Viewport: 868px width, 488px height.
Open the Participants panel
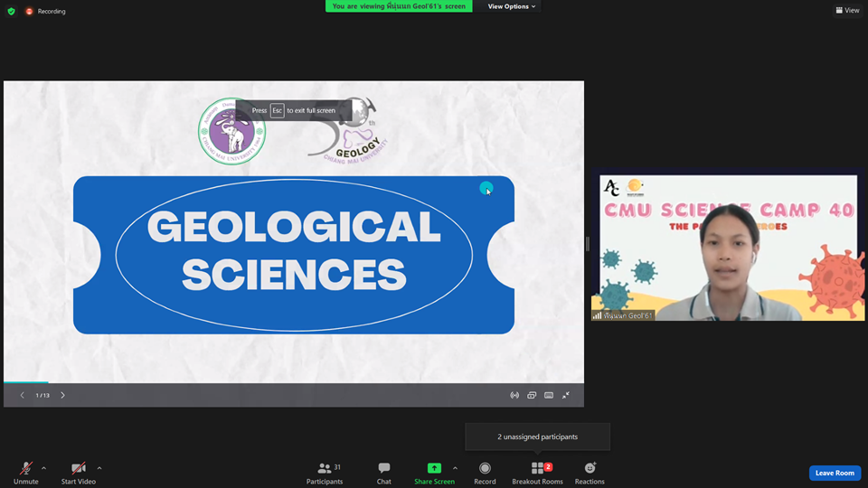click(x=325, y=472)
